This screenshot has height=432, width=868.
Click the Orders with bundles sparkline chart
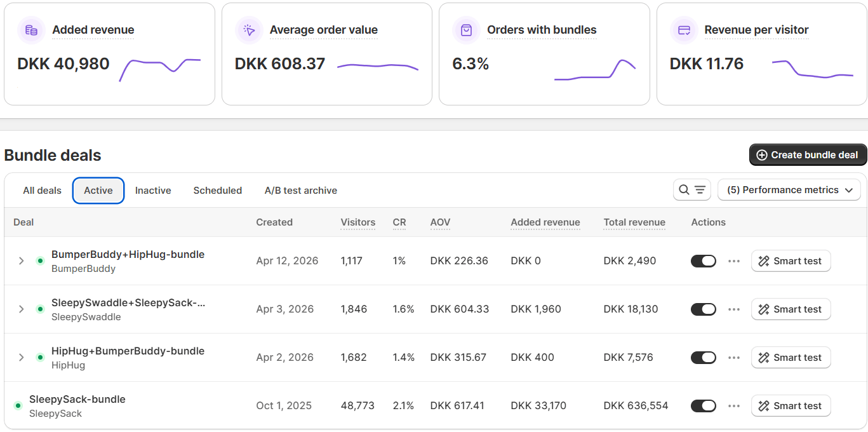point(594,70)
